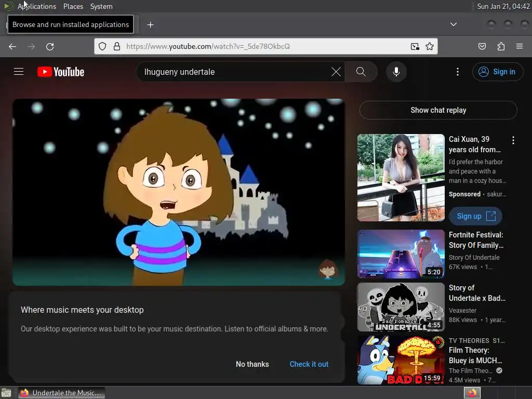532x399 pixels.
Task: Click the browser forward arrow
Action: 31,46
